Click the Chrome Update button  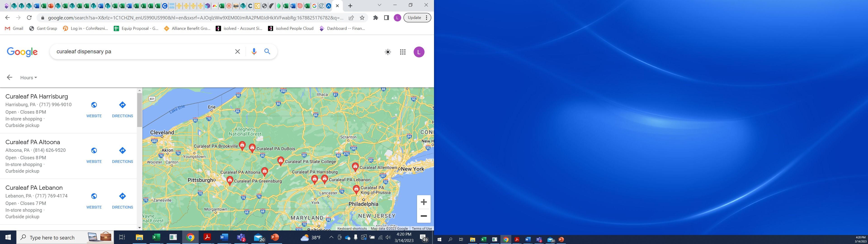click(x=414, y=18)
